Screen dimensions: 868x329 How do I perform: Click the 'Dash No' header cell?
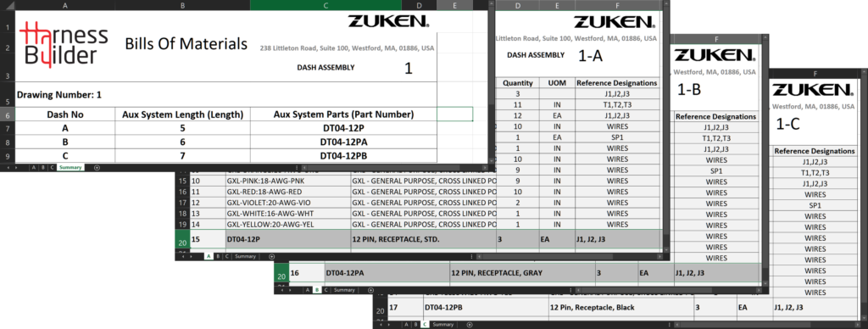click(x=66, y=114)
